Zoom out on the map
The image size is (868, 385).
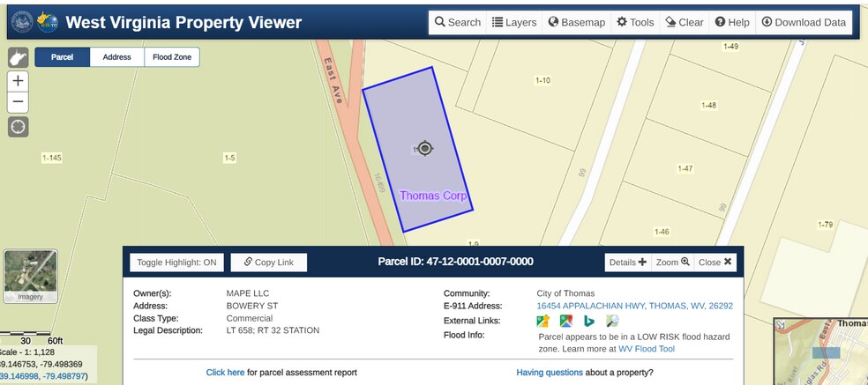click(18, 102)
